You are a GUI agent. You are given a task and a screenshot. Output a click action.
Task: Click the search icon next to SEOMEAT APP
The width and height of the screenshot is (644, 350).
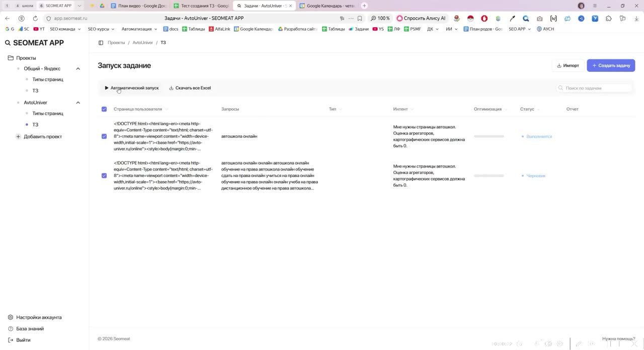[8, 43]
